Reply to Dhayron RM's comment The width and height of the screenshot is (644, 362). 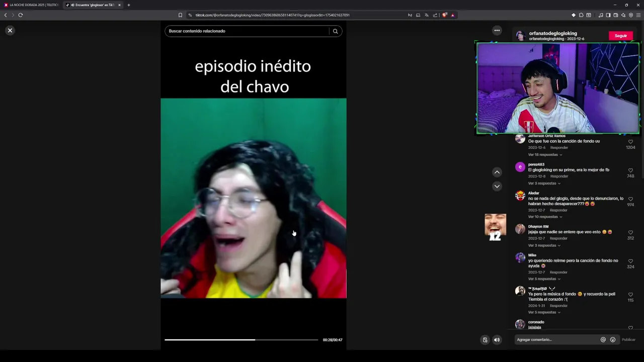[x=558, y=238]
